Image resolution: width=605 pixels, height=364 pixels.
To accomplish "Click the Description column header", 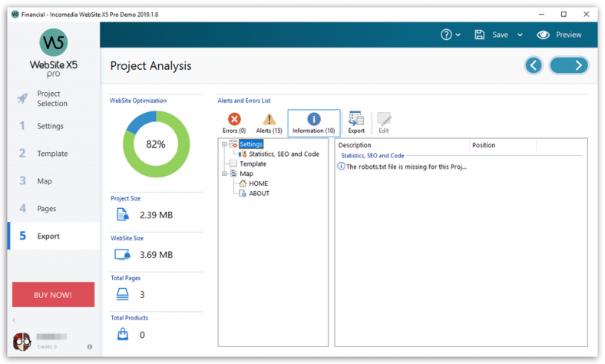I will [x=402, y=145].
